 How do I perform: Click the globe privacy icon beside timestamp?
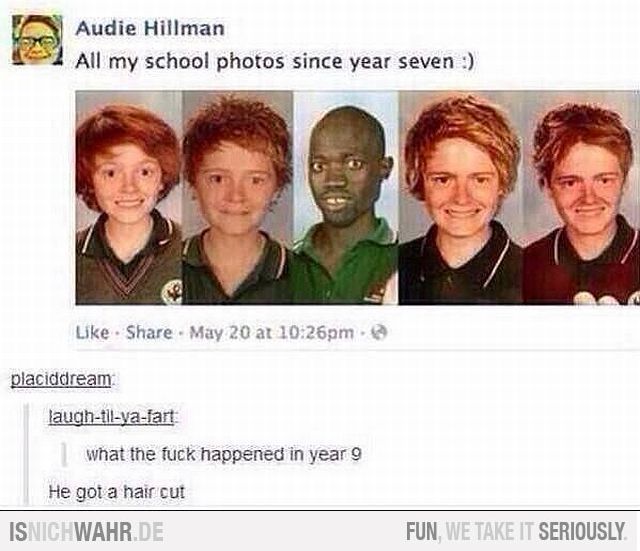tap(378, 333)
